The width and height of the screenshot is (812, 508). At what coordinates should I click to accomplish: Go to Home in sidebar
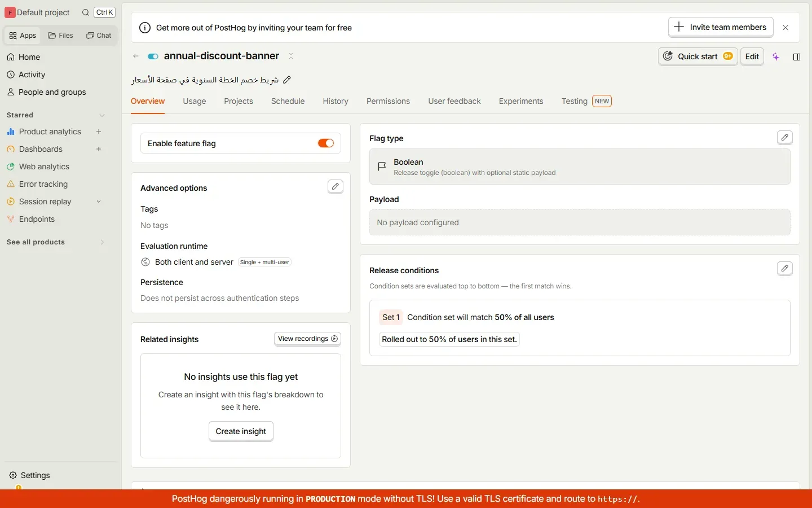(29, 57)
